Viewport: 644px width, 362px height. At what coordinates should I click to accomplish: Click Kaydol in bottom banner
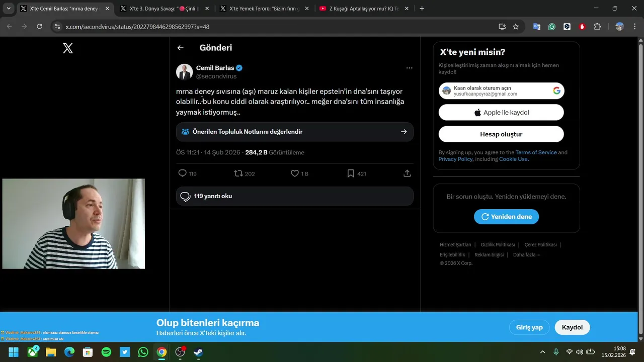click(572, 327)
